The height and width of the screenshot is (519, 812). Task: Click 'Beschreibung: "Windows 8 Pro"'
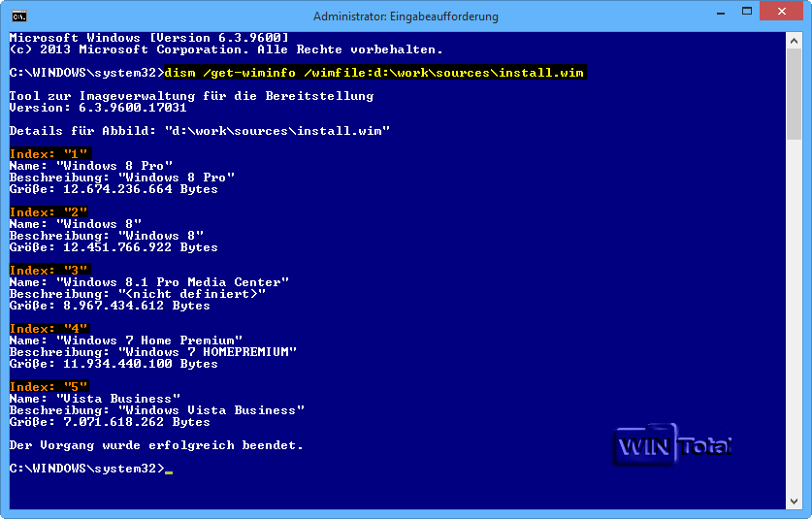coord(121,178)
